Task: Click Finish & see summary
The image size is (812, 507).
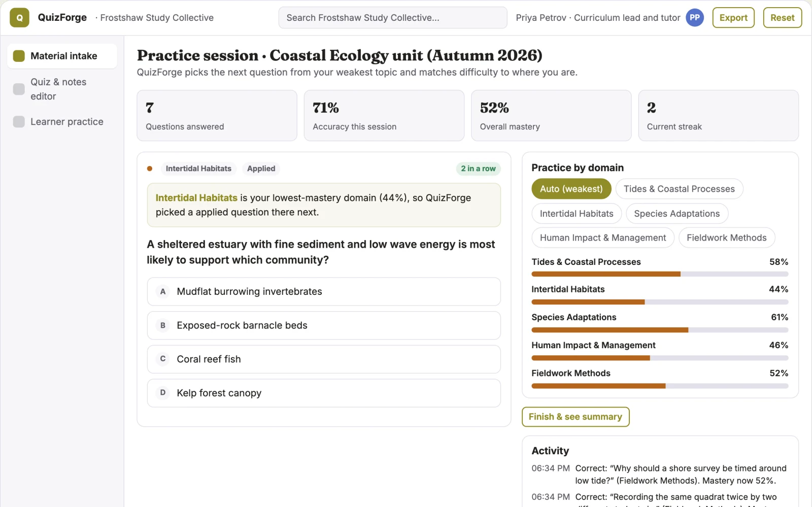Action: tap(576, 417)
